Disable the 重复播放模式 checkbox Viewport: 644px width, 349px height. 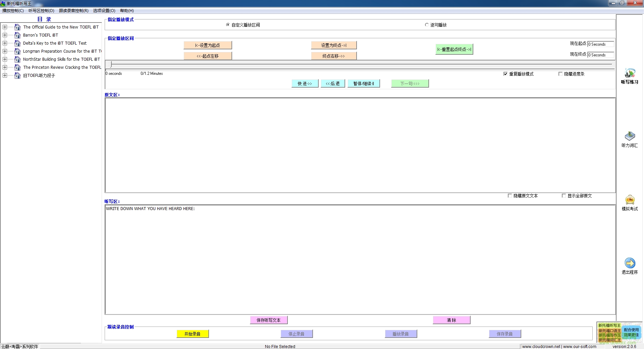[x=505, y=74]
